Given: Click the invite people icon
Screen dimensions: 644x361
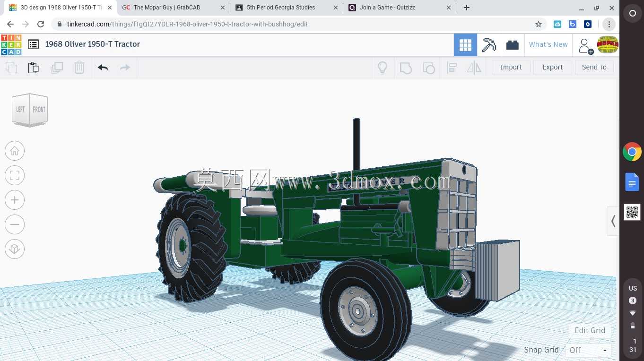Looking at the screenshot, I should coord(585,46).
